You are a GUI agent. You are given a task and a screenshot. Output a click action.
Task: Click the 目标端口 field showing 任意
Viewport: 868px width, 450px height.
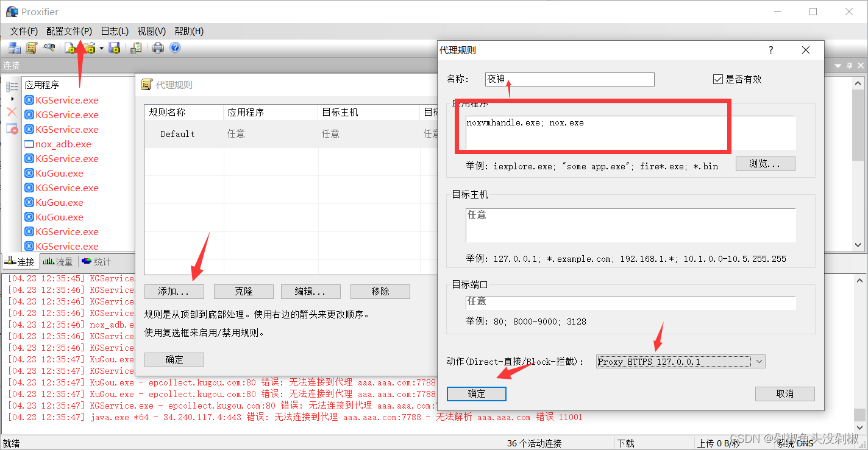click(630, 302)
